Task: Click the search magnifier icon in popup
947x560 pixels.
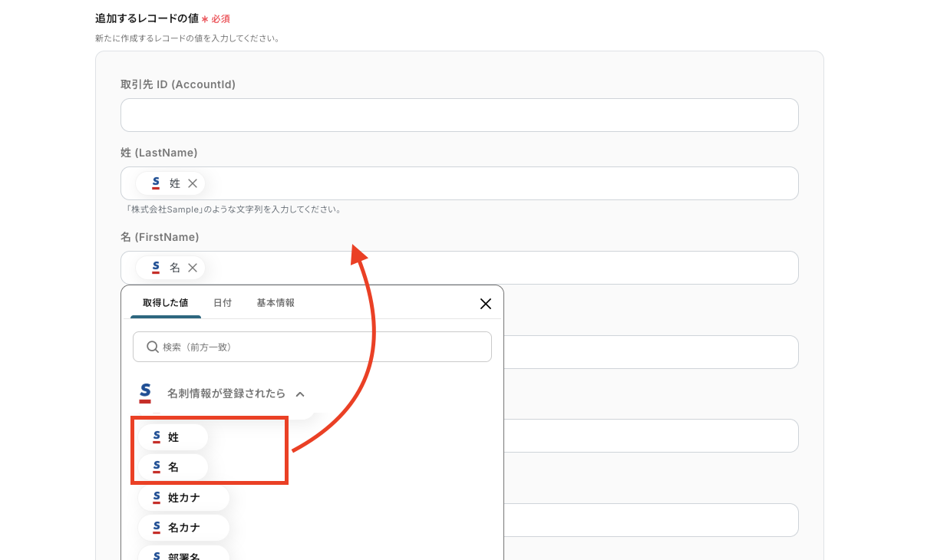Action: pyautogui.click(x=153, y=347)
